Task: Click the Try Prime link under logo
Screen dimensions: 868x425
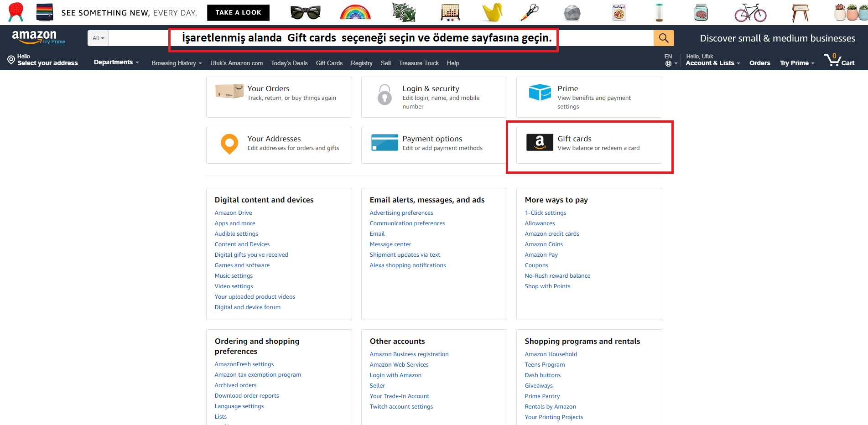Action: 54,42
